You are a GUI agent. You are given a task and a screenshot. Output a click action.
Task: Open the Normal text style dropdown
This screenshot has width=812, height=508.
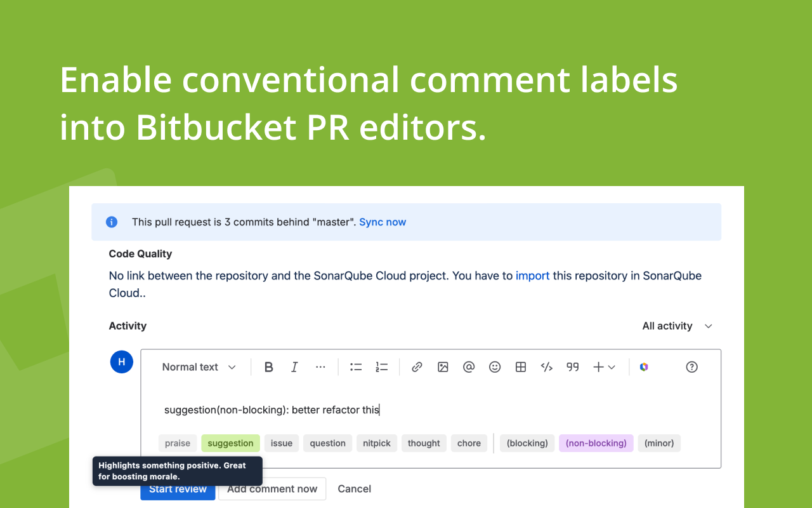198,366
